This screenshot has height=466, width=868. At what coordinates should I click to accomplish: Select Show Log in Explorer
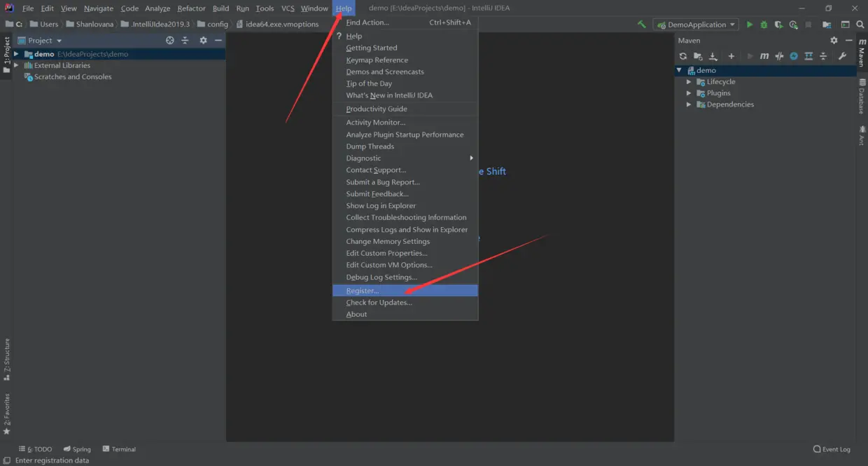405,206
